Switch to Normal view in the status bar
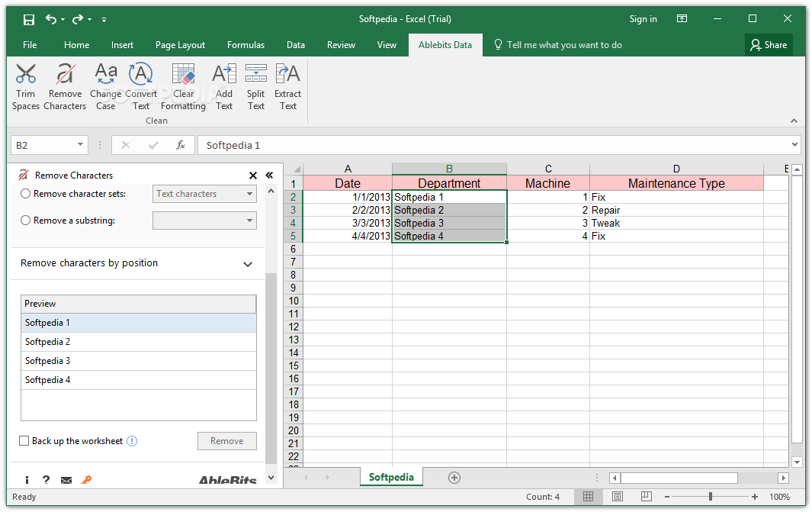This screenshot has height=512, width=812. 589,497
